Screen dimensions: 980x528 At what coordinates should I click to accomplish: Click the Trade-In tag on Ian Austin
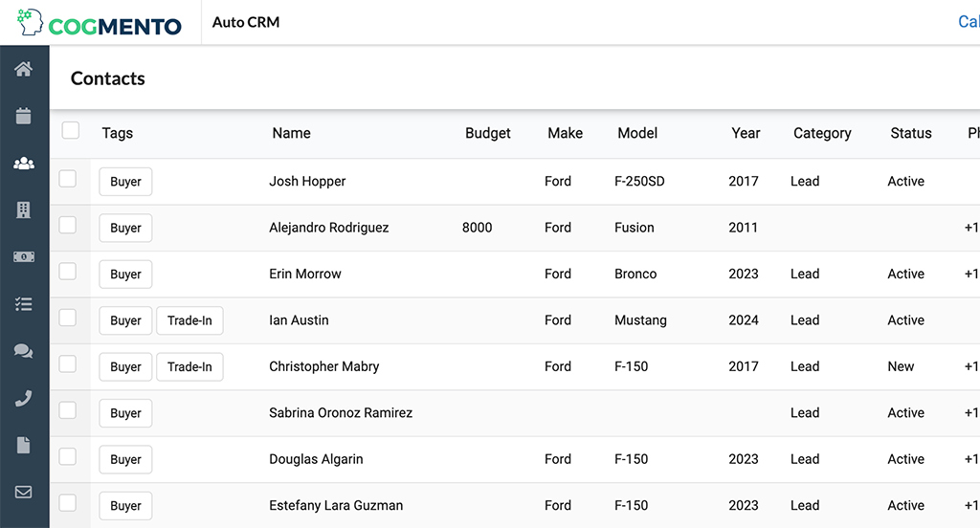(189, 320)
